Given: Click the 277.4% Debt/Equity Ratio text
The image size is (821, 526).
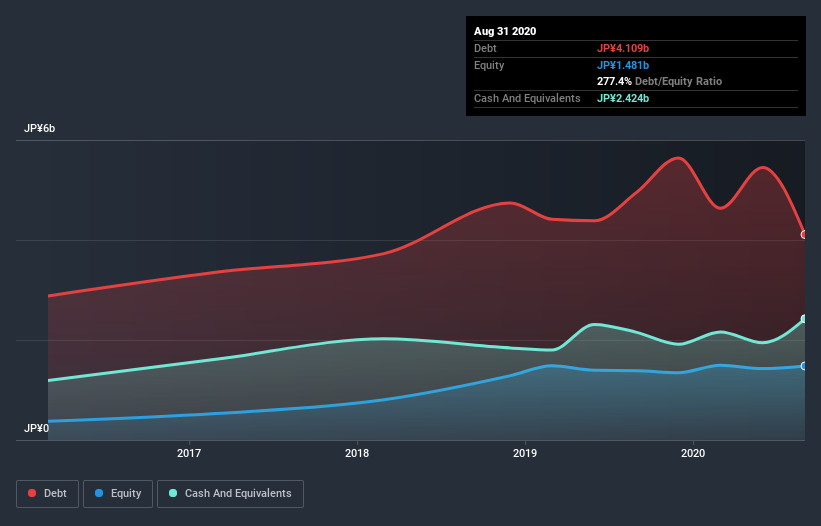Looking at the screenshot, I should click(659, 82).
